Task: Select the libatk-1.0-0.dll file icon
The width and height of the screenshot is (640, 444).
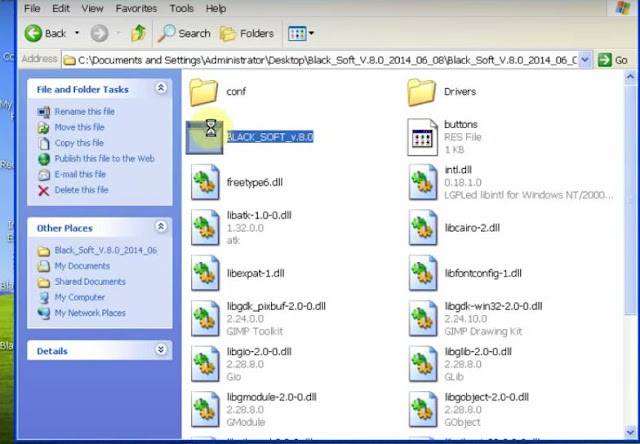Action: 205,227
